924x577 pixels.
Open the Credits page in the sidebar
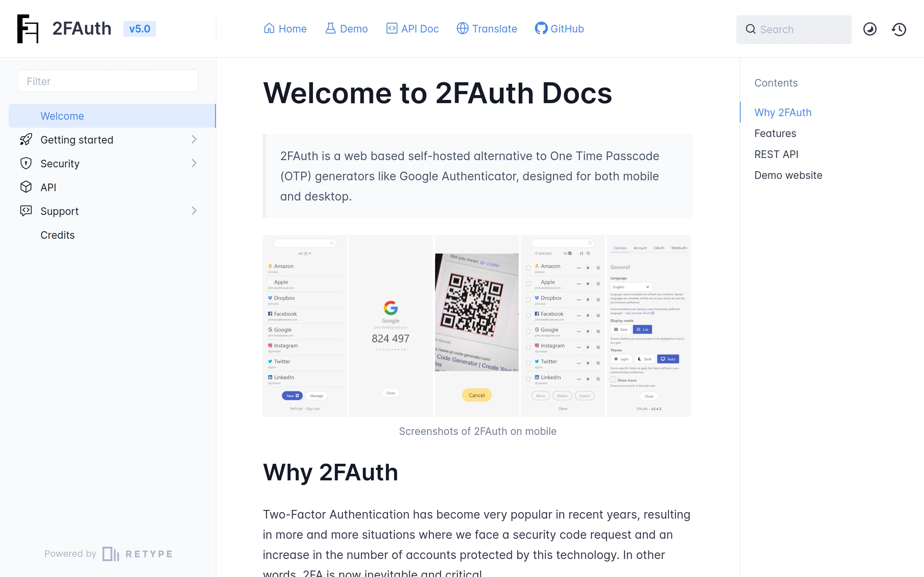[57, 235]
